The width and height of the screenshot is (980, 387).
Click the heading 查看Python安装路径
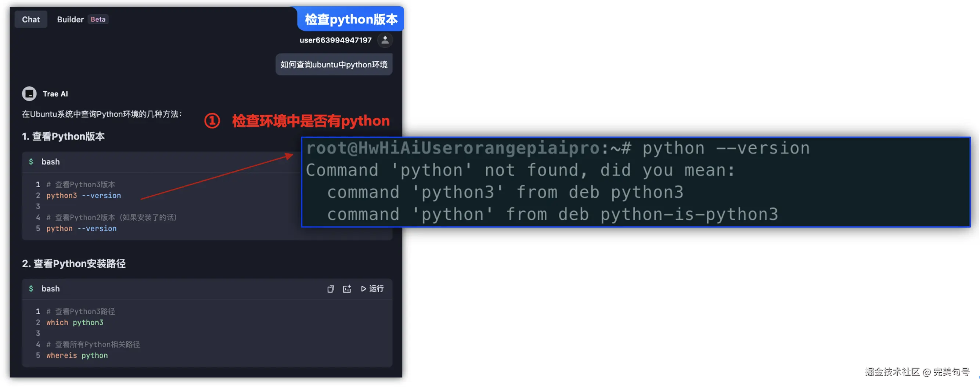coord(74,264)
